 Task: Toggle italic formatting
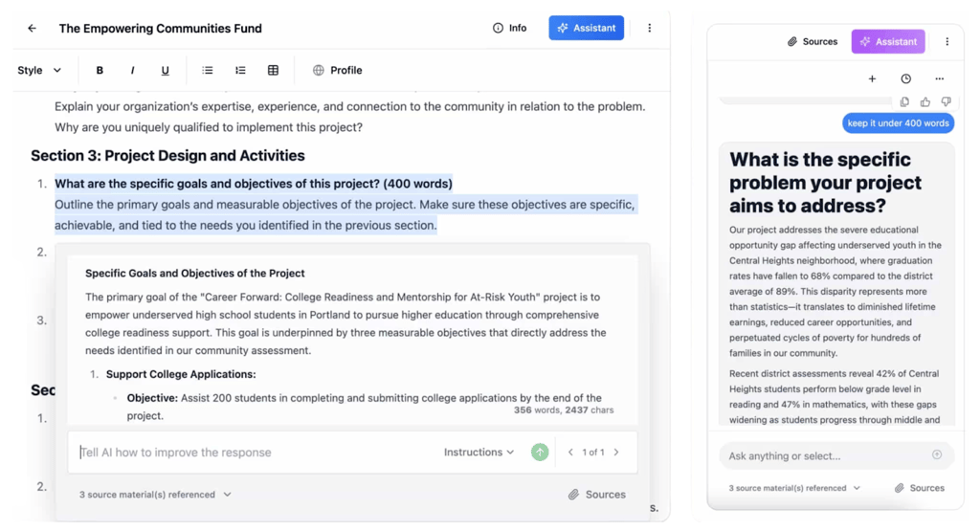click(132, 71)
